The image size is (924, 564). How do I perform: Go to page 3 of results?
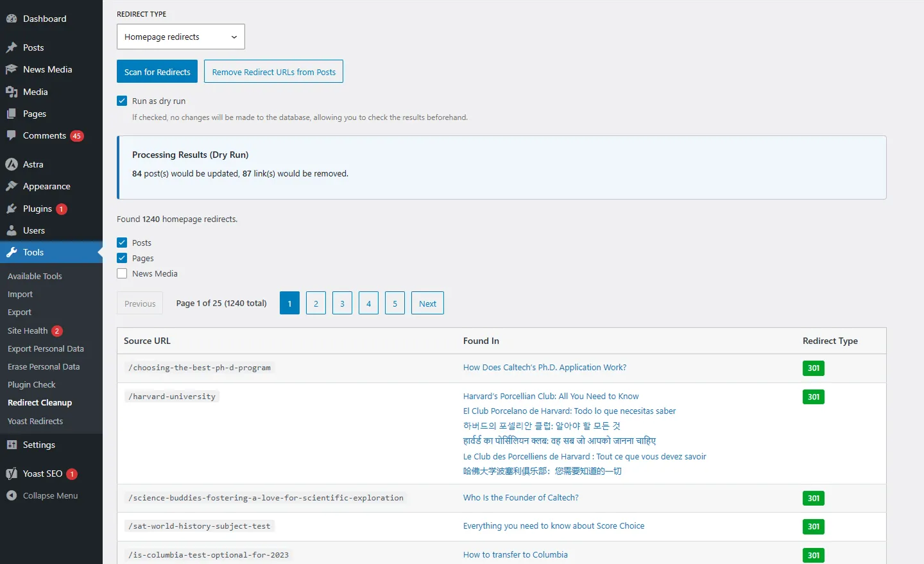click(x=342, y=303)
